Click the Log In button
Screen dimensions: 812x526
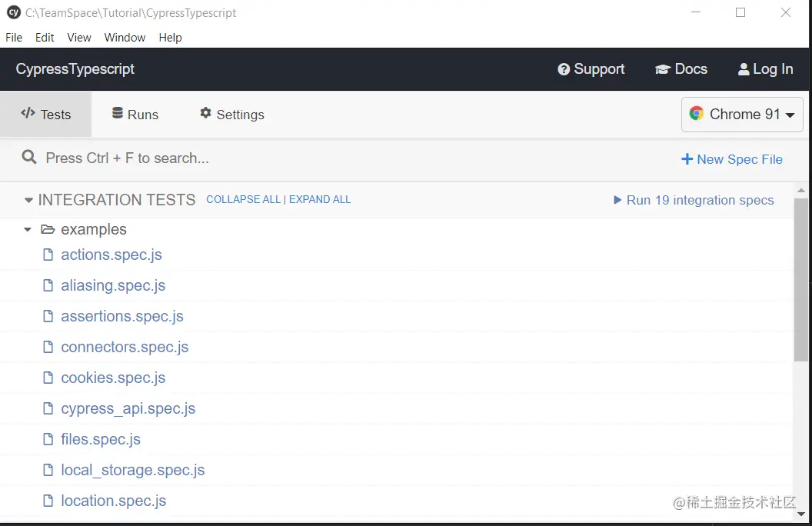(765, 69)
